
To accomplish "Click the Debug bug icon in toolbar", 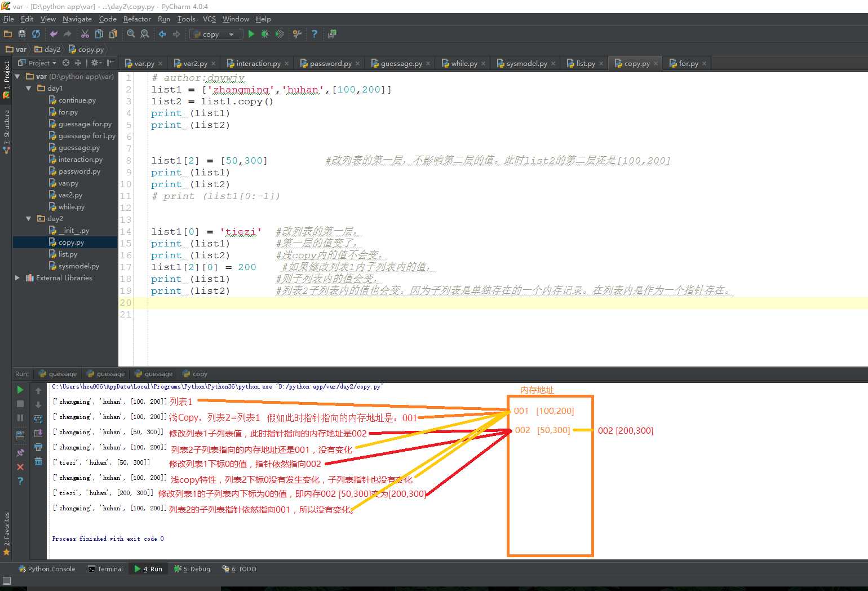I will (x=265, y=34).
